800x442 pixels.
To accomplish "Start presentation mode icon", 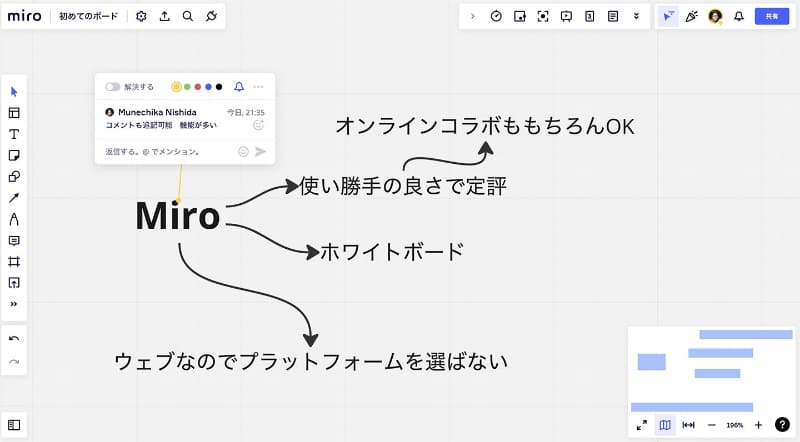I will [x=566, y=16].
